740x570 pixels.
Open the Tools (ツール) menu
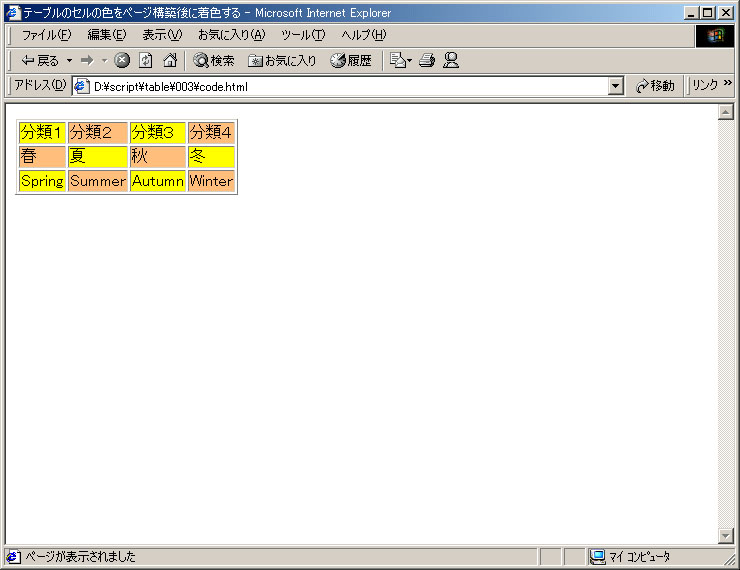pyautogui.click(x=303, y=34)
